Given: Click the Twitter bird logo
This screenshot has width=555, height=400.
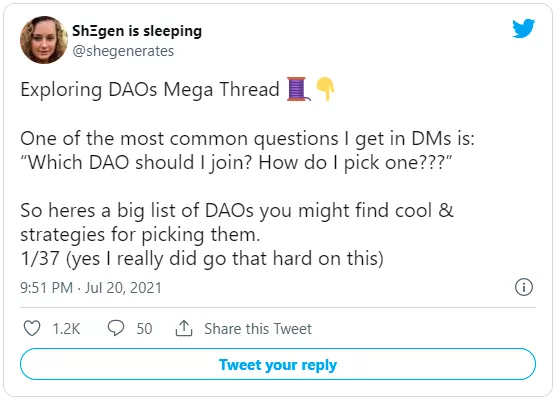Looking at the screenshot, I should (523, 28).
